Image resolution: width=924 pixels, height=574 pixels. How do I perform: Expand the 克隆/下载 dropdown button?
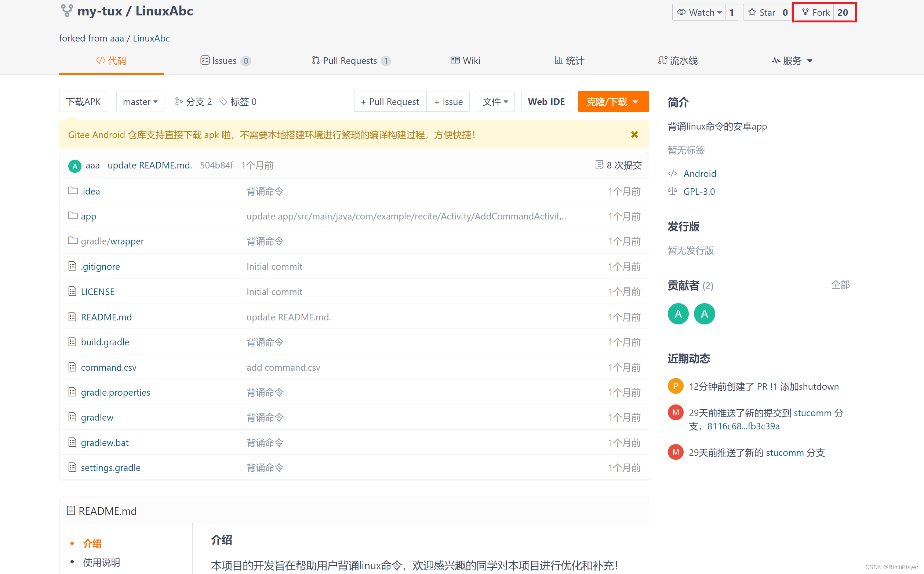pyautogui.click(x=613, y=102)
